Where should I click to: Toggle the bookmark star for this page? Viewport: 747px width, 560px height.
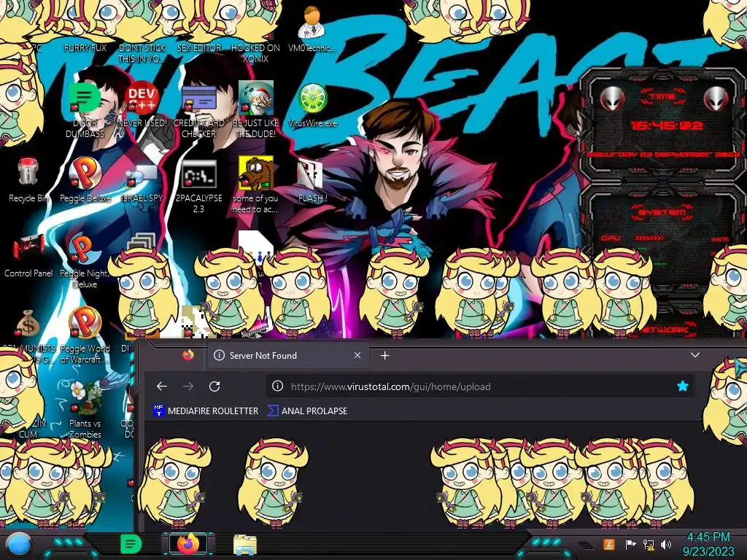682,386
